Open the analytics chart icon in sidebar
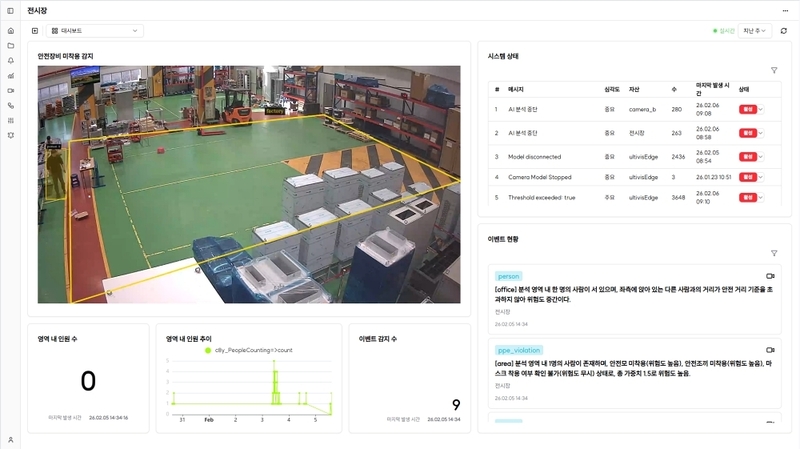This screenshot has height=449, width=800. coord(11,75)
